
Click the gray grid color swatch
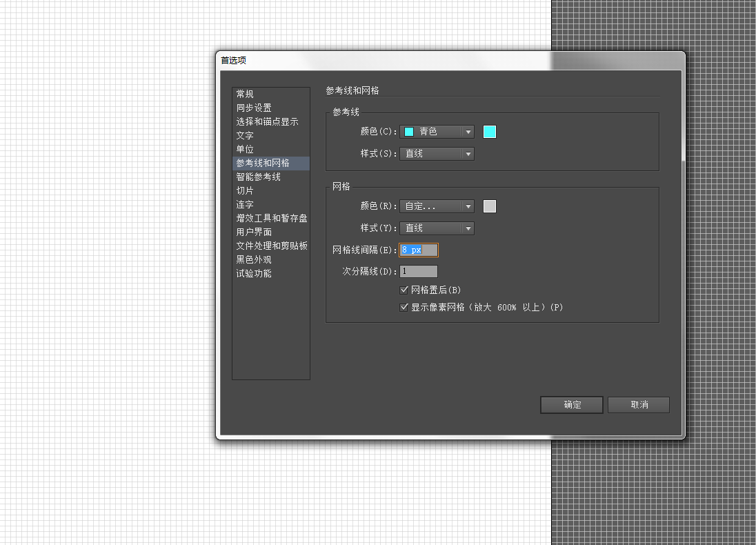coord(489,206)
